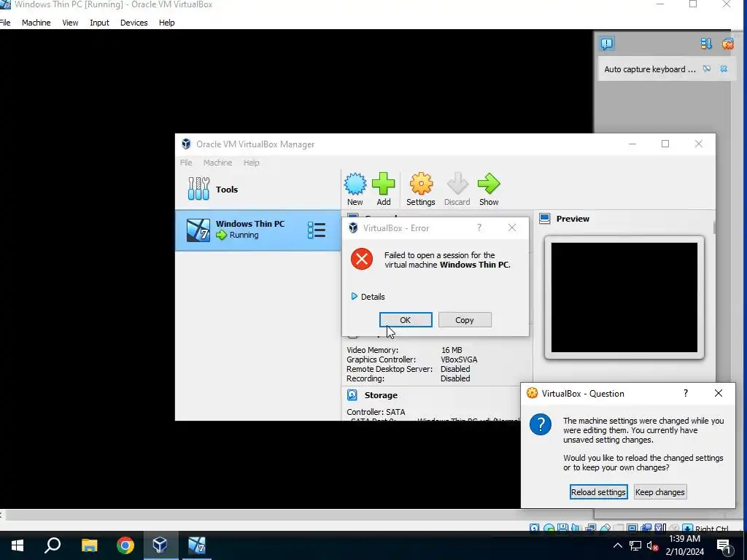Click the notification center speech-bubble icon in the VM window
The image size is (747, 560).
(606, 44)
